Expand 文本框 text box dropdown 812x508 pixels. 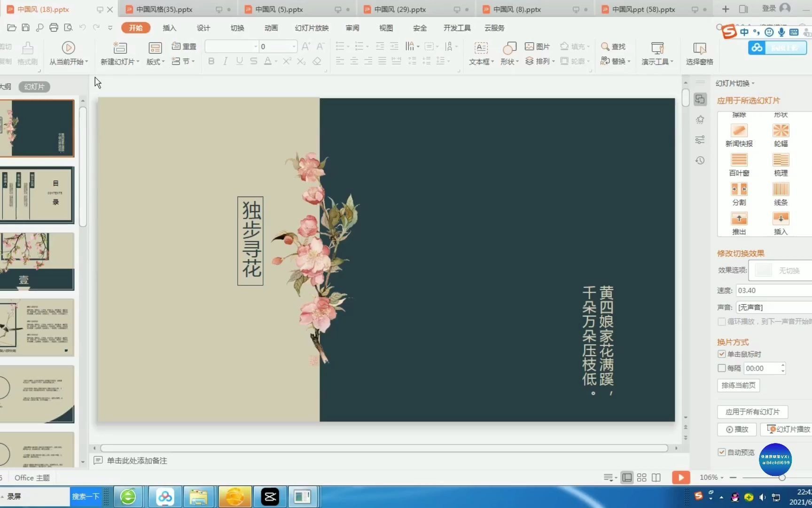(x=482, y=62)
